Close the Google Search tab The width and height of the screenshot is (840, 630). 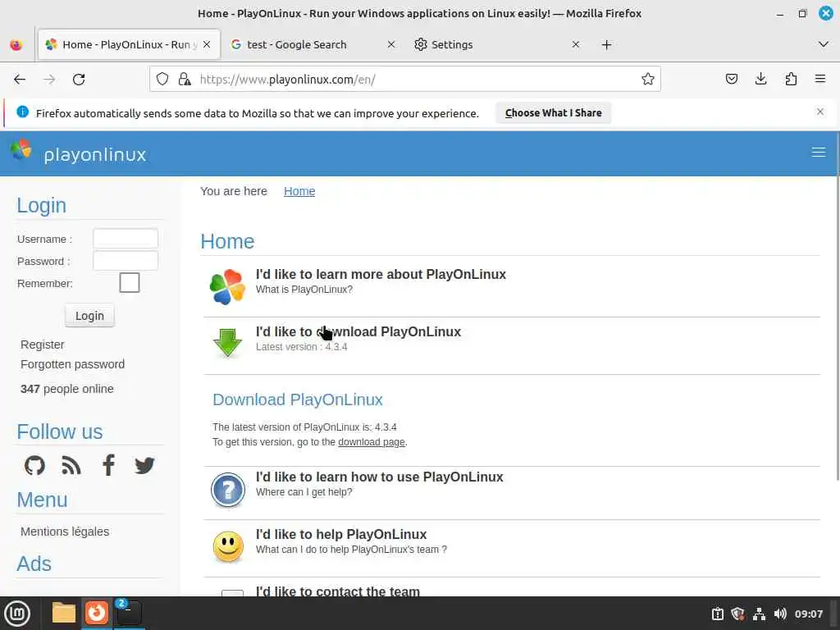click(391, 45)
